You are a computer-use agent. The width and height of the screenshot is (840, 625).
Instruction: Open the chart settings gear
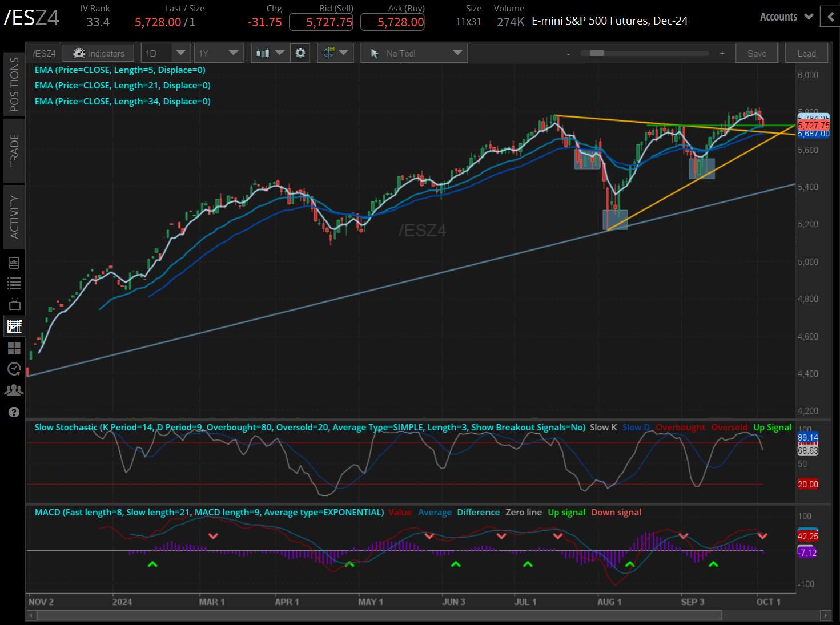tap(300, 53)
